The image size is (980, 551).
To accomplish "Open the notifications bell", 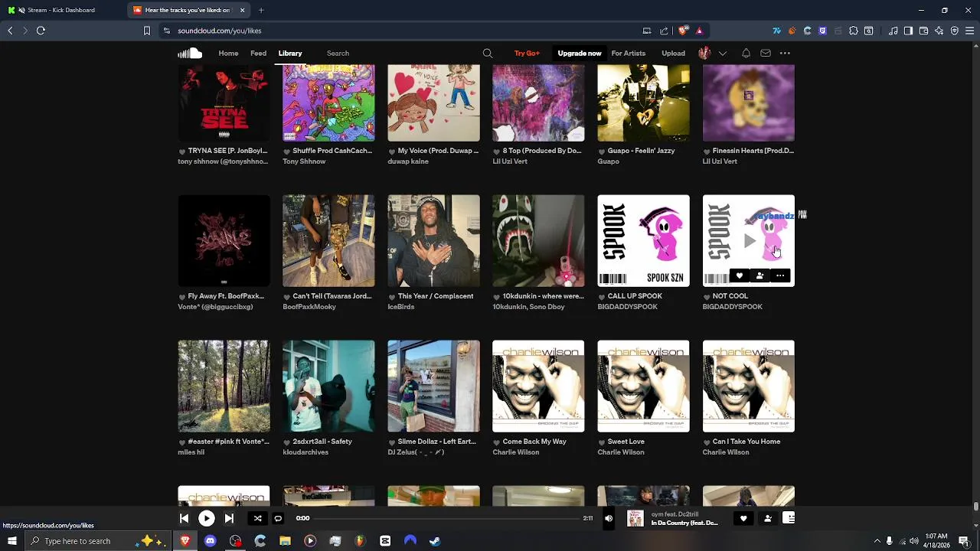I will click(x=746, y=53).
